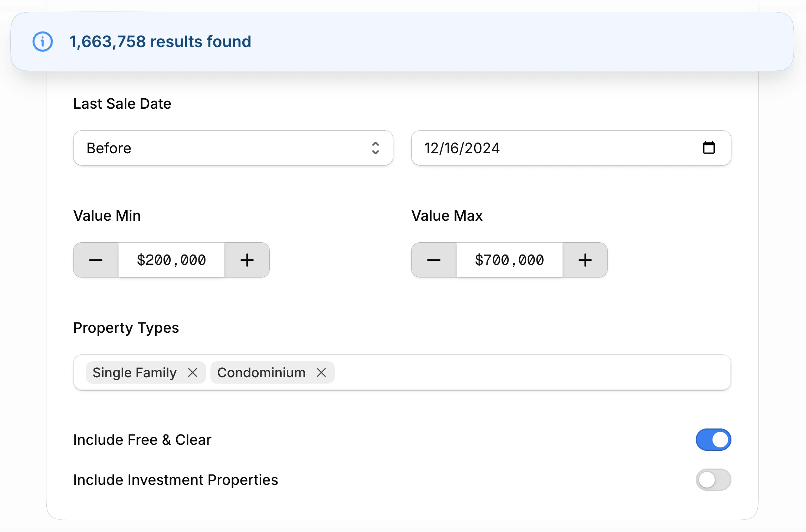This screenshot has height=532, width=806.
Task: Enable the Include Investment Properties toggle
Action: [713, 479]
